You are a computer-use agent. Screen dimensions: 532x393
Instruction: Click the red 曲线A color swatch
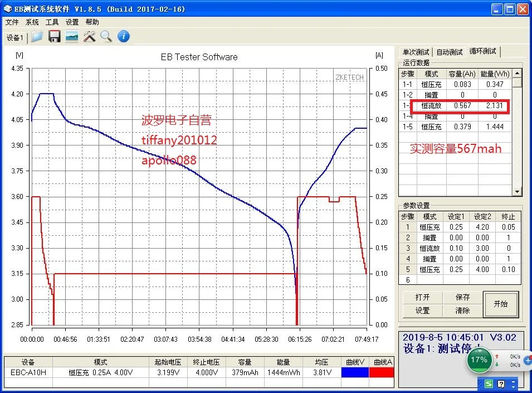coord(382,372)
